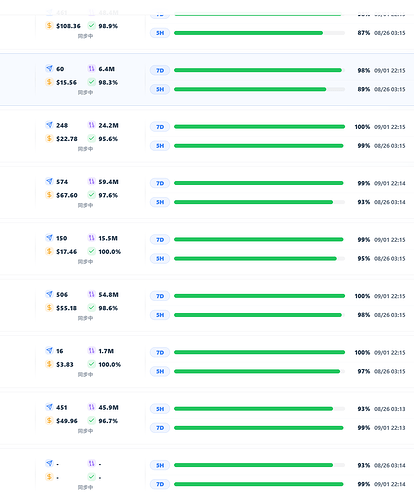The height and width of the screenshot is (499, 414).
Task: Click the 7D progress bar showing 100% in the 506 row
Action: (259, 296)
